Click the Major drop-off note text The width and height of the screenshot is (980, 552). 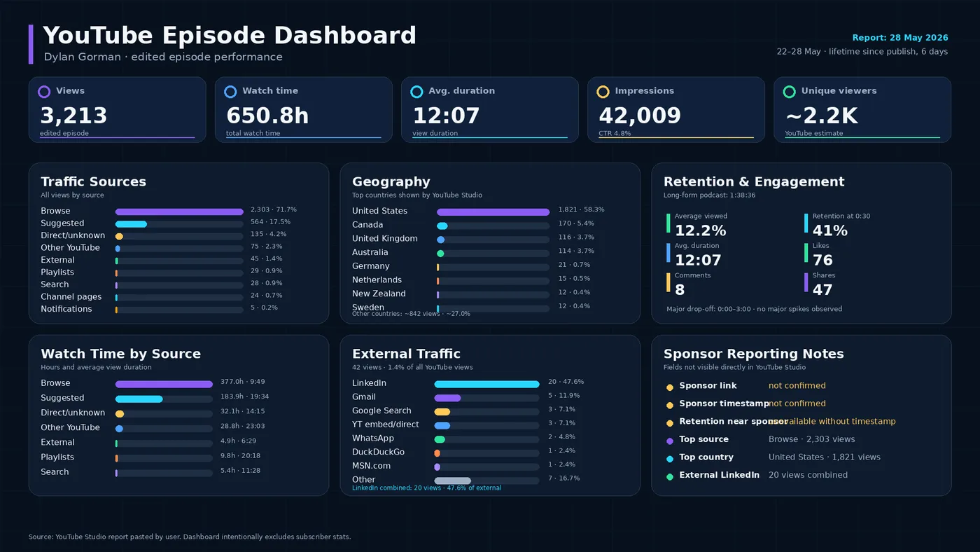coord(754,309)
